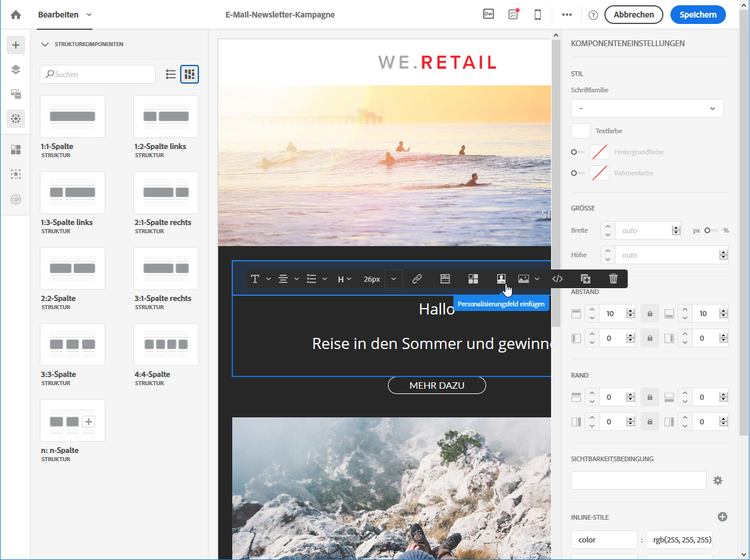This screenshot has width=750, height=560.
Task: Delete the selected component with trash icon
Action: point(613,279)
